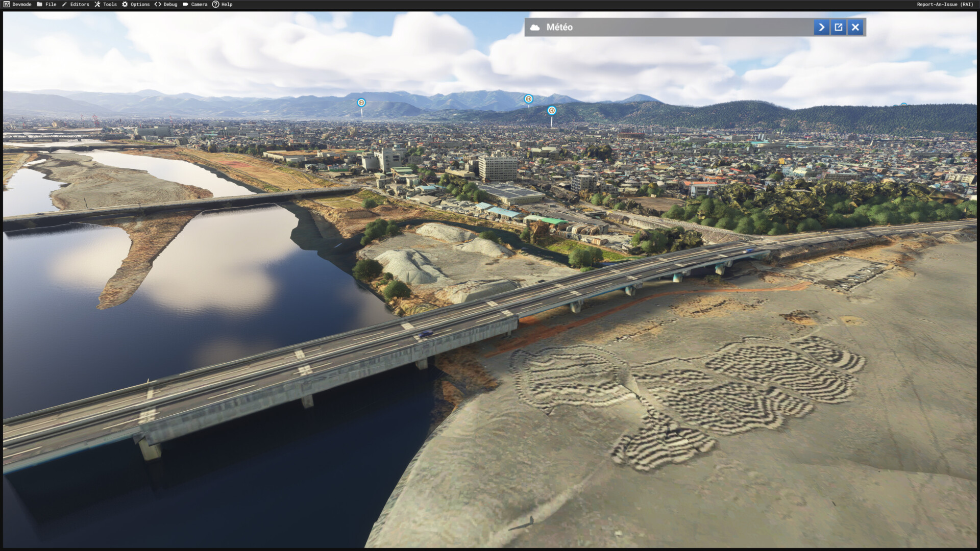This screenshot has width=980, height=551.
Task: Open the Editors menu
Action: [x=79, y=4]
